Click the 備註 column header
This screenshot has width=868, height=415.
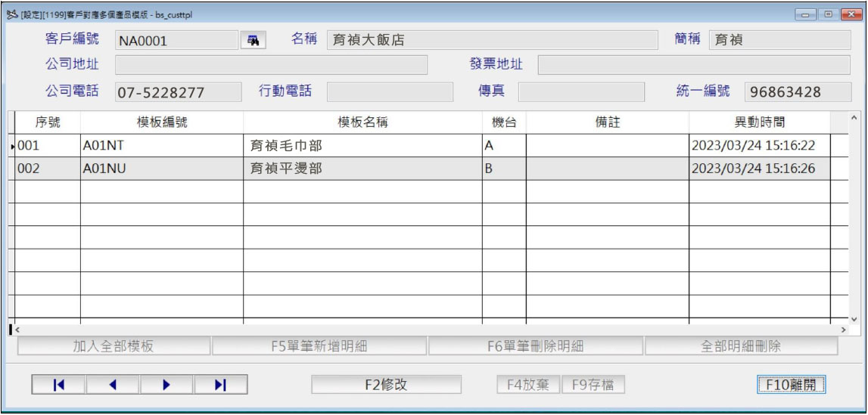coord(607,122)
